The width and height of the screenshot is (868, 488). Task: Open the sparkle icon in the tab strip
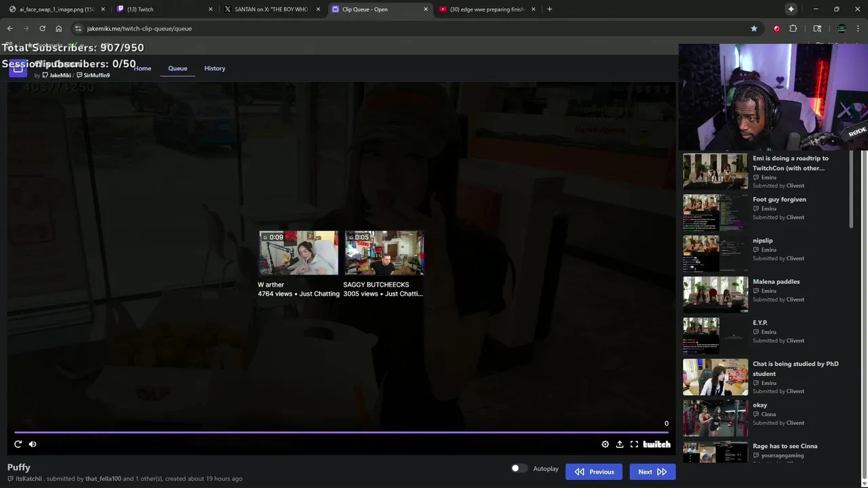tap(791, 9)
